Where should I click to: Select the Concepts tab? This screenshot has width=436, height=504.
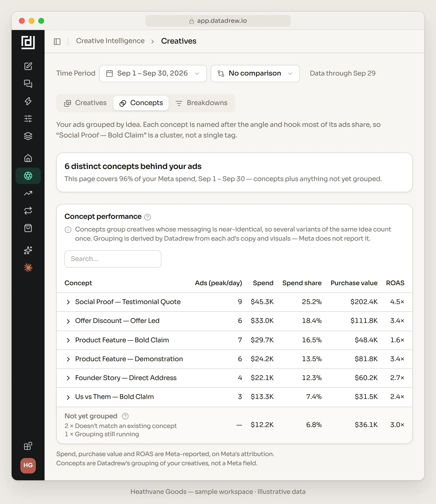click(141, 103)
